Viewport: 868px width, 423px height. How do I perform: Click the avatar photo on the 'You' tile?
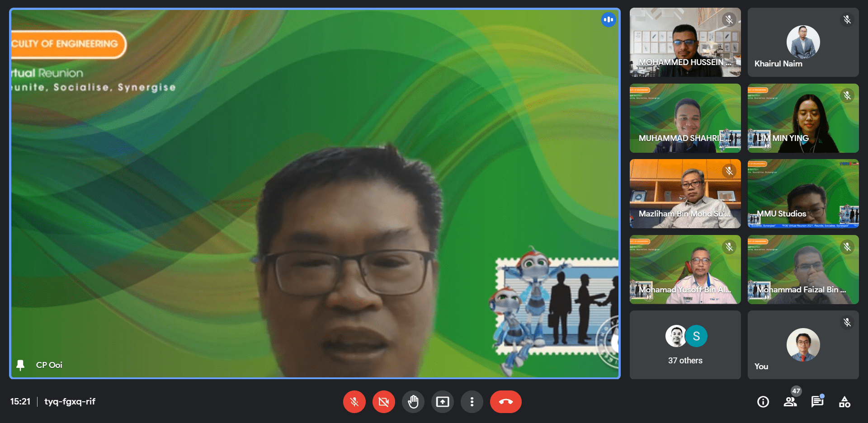pos(803,345)
